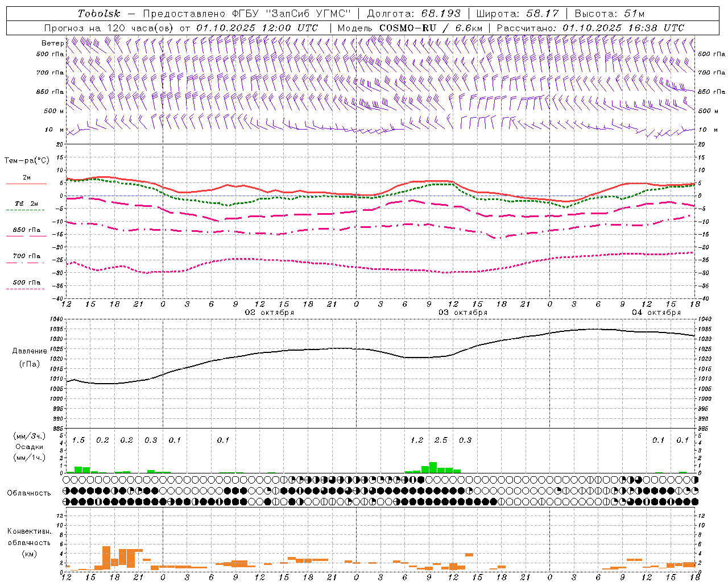Click the "Давление" pressure panel label

point(29,351)
